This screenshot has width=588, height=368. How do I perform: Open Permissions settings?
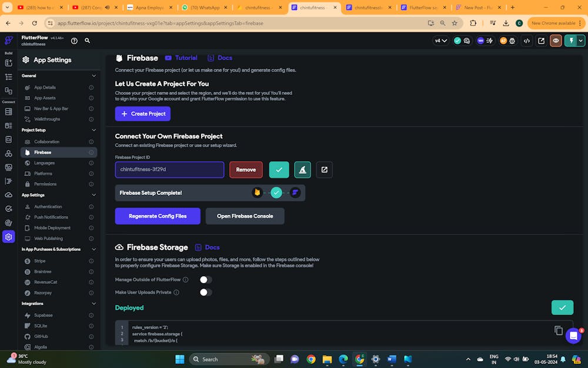pyautogui.click(x=58, y=184)
